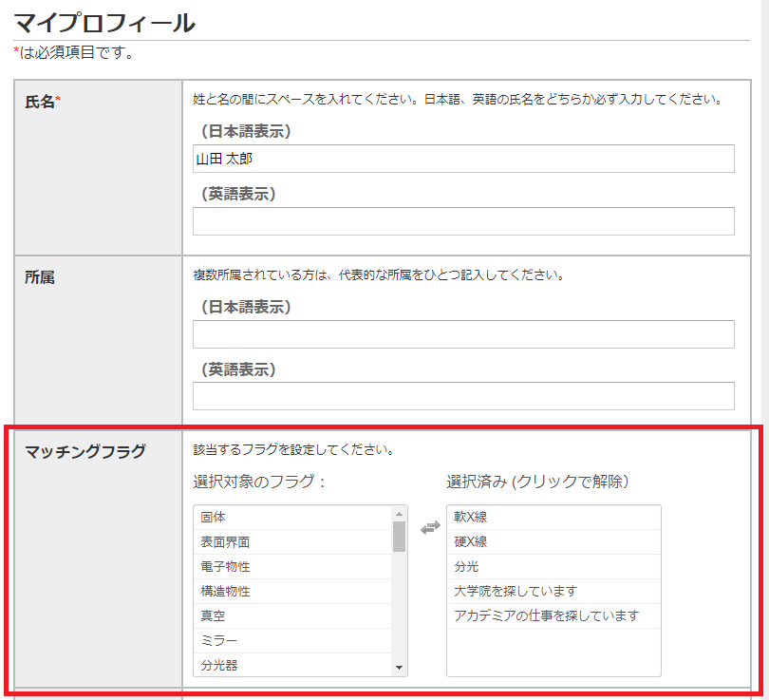Click the scrollbar thumb in the flags list
This screenshot has height=700, width=769.
[400, 537]
